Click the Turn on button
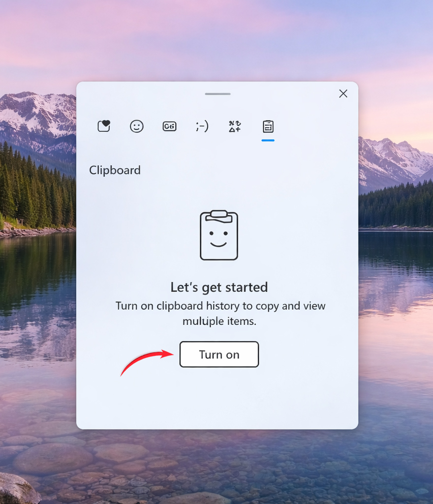433x504 pixels. tap(219, 354)
